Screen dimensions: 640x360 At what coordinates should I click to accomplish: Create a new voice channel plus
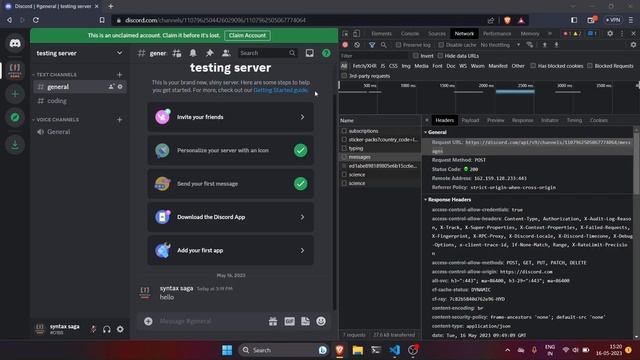pyautogui.click(x=120, y=120)
